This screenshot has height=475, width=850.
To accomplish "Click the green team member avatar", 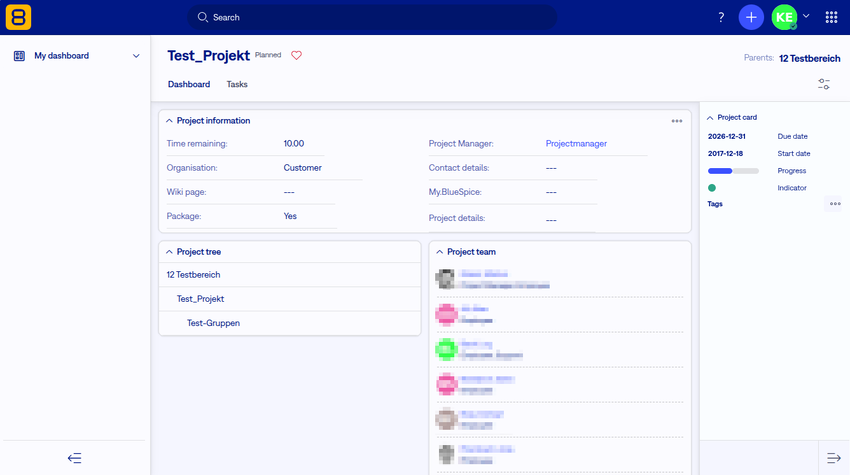I will tap(446, 349).
